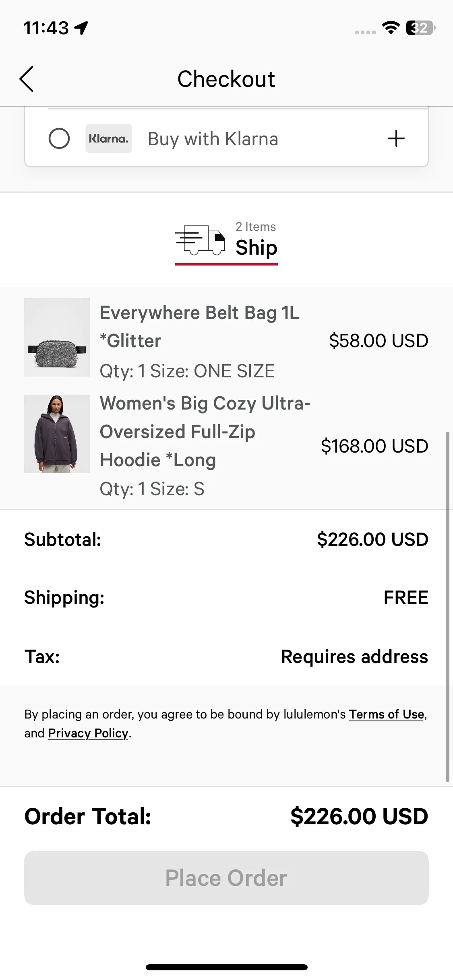Image resolution: width=453 pixels, height=980 pixels.
Task: Open the Privacy Policy link
Action: (x=88, y=733)
